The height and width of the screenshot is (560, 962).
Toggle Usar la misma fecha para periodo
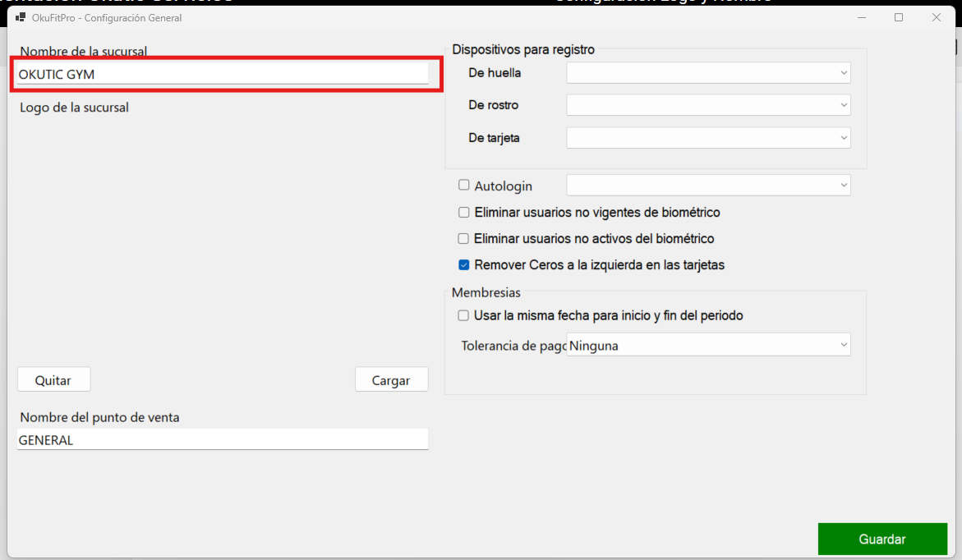(x=464, y=315)
